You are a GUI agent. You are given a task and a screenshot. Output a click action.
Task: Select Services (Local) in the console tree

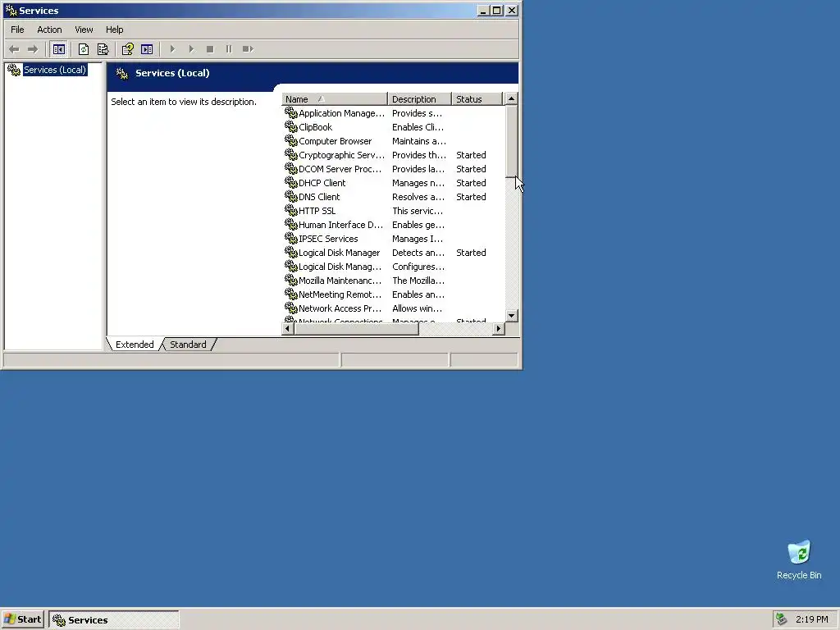[55, 70]
